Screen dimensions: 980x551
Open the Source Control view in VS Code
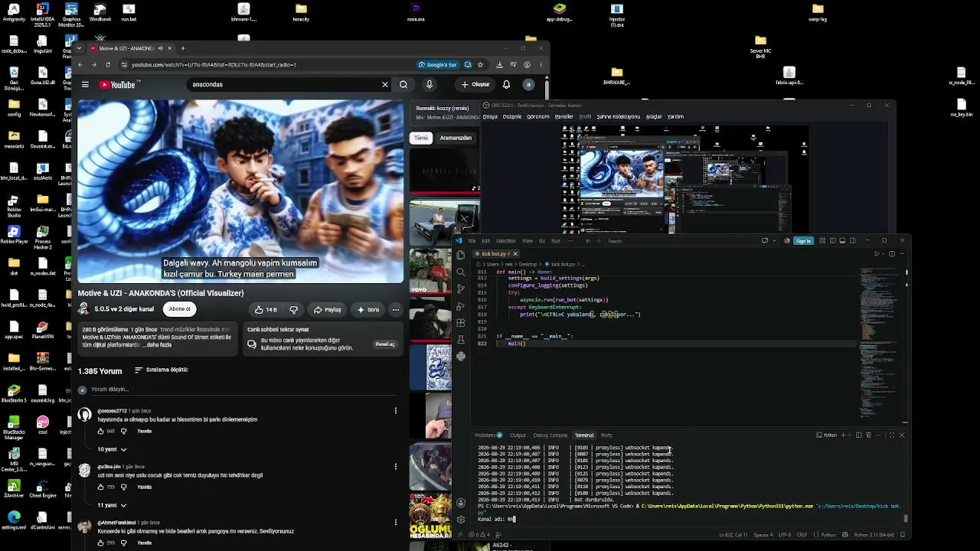[460, 289]
